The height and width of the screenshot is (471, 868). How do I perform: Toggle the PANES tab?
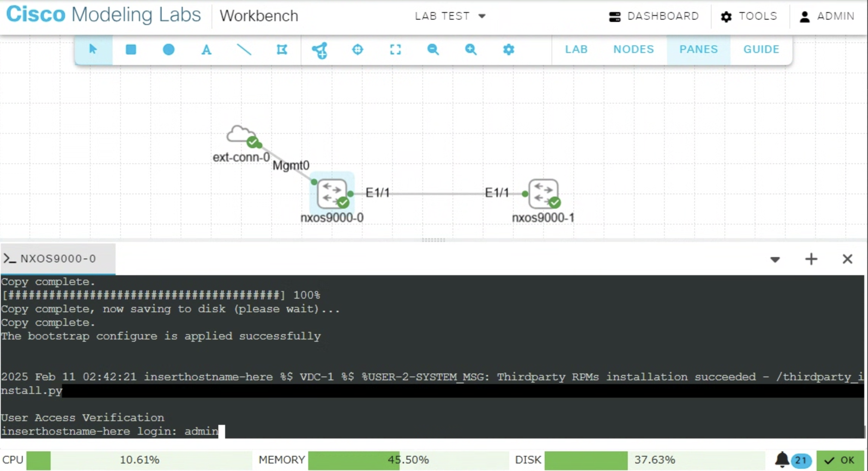pos(698,50)
